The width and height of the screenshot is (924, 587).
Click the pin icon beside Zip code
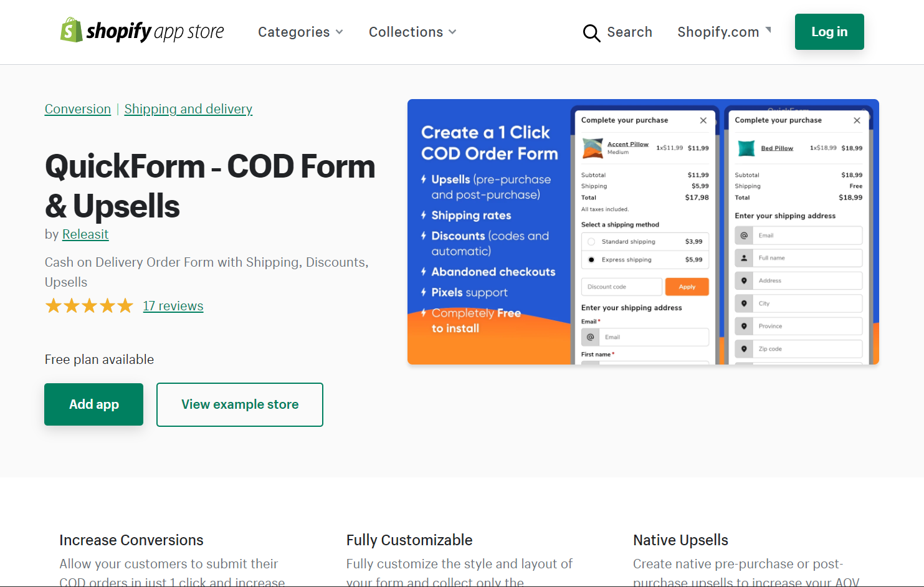[745, 348]
